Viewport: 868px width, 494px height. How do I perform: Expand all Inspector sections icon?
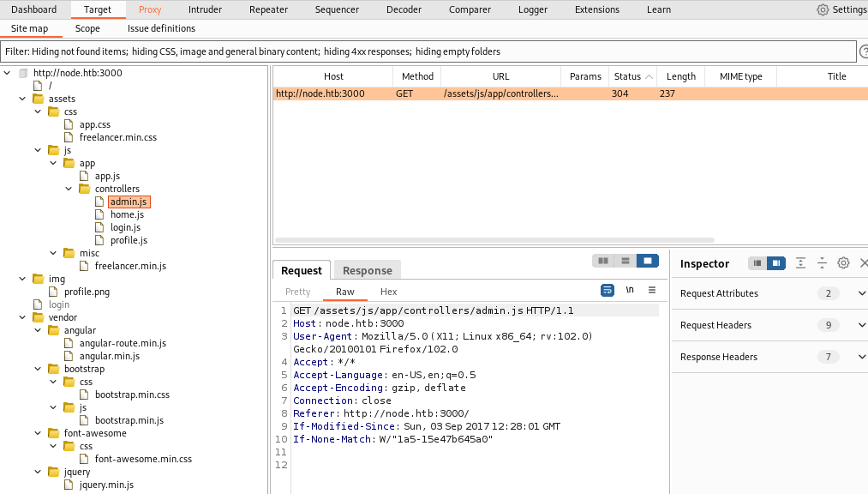800,263
